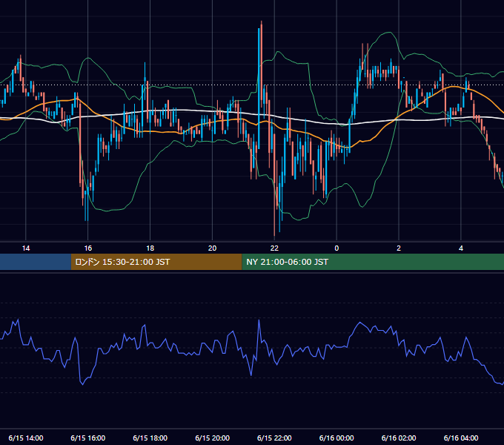Click the 22 hour label under the chart
This screenshot has height=445, width=504.
274,248
